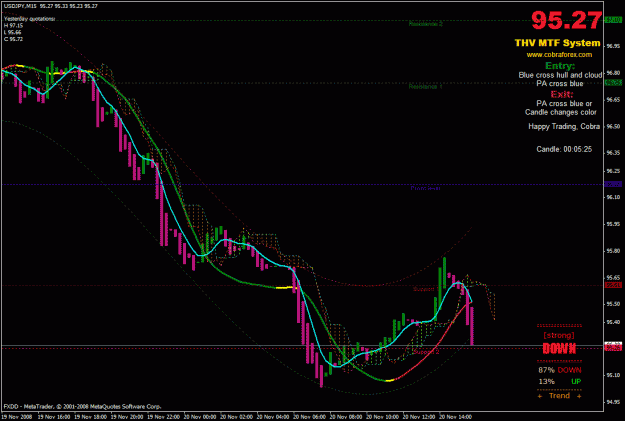625x421 pixels.
Task: Click the "87% DOWN" percentage readout
Action: coord(560,370)
